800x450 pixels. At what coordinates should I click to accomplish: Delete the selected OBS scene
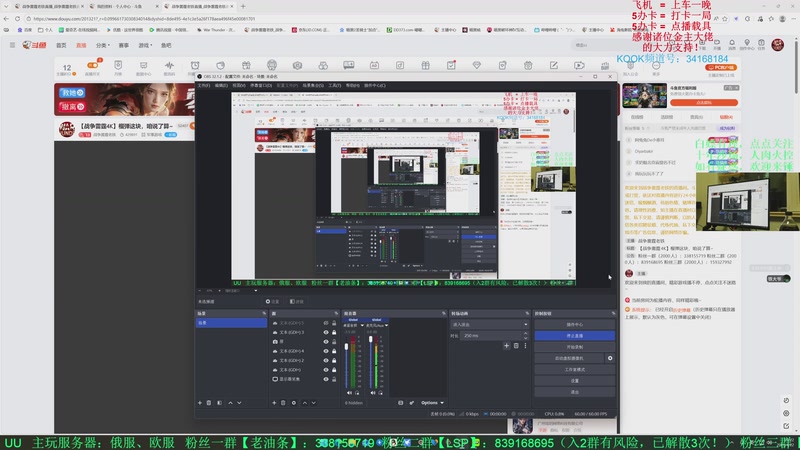tap(209, 403)
